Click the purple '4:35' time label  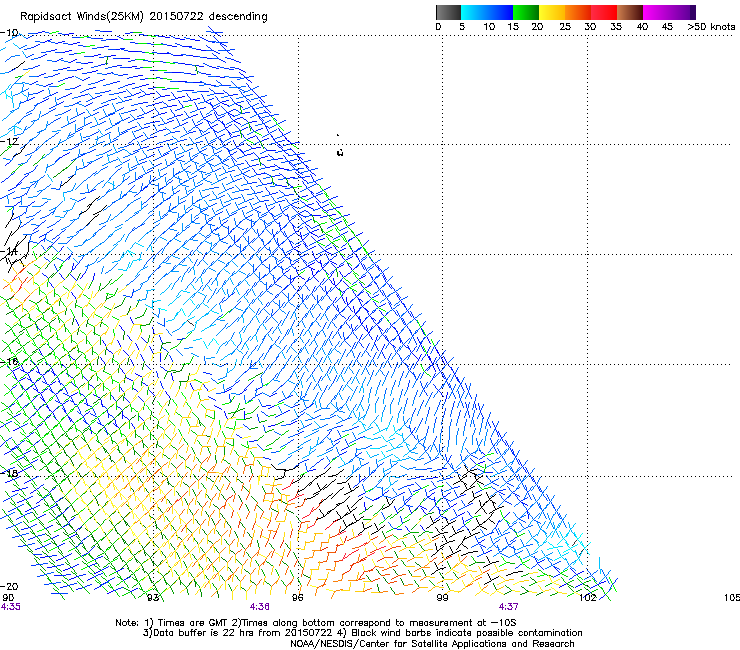11,607
